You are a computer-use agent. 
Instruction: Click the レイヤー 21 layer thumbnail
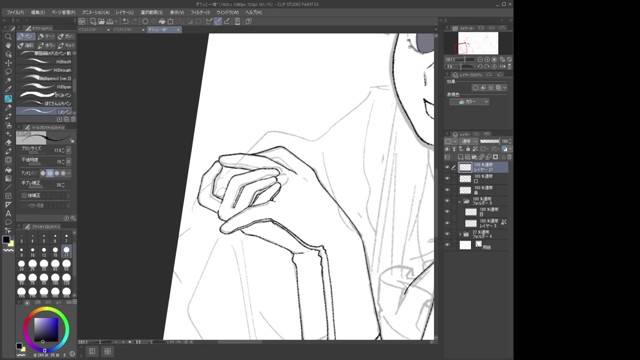pos(465,167)
